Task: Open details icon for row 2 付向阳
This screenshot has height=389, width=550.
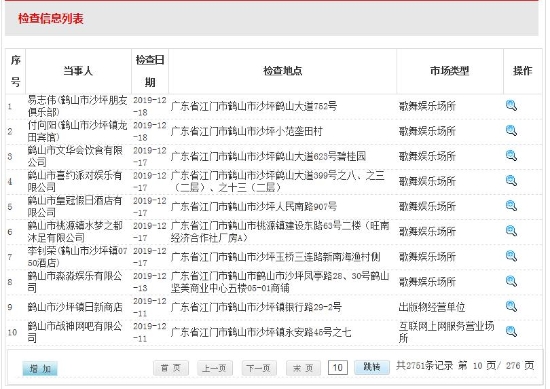Action: click(x=511, y=131)
